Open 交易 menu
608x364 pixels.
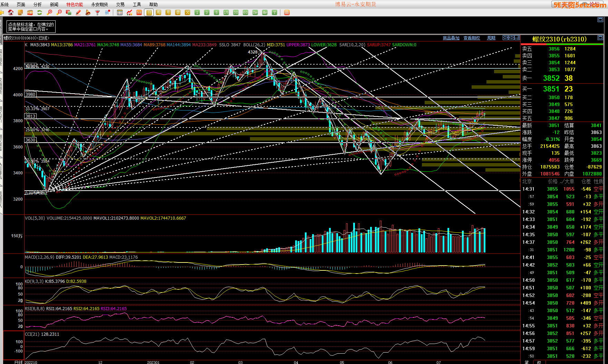click(x=120, y=4)
